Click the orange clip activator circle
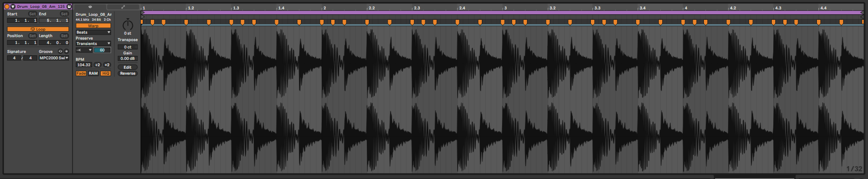The image size is (868, 179). coord(7,6)
